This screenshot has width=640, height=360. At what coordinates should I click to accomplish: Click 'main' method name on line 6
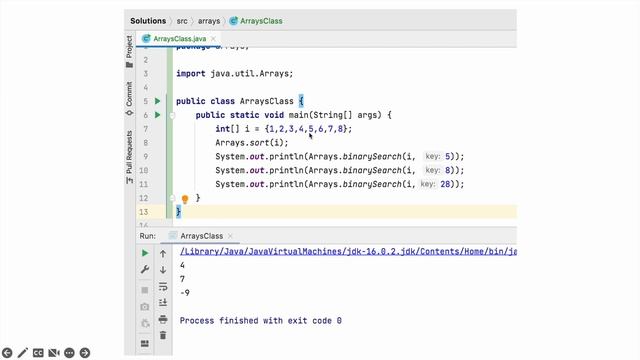pyautogui.click(x=299, y=115)
